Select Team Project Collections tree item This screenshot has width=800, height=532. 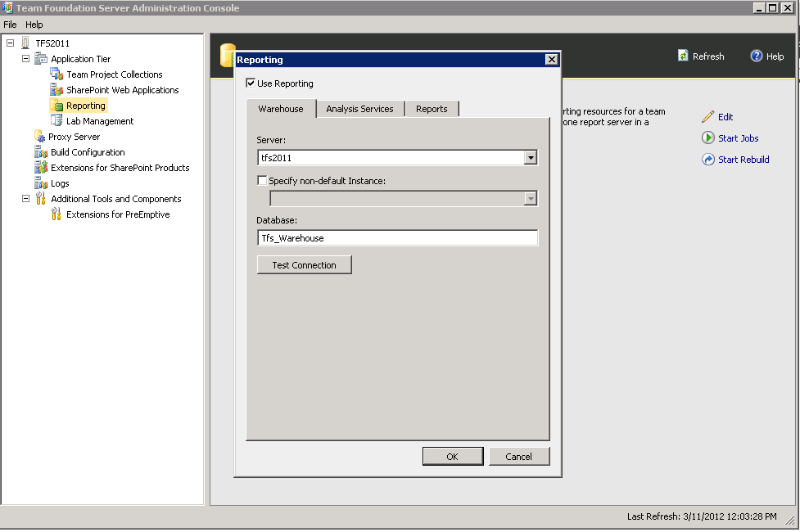pos(115,74)
